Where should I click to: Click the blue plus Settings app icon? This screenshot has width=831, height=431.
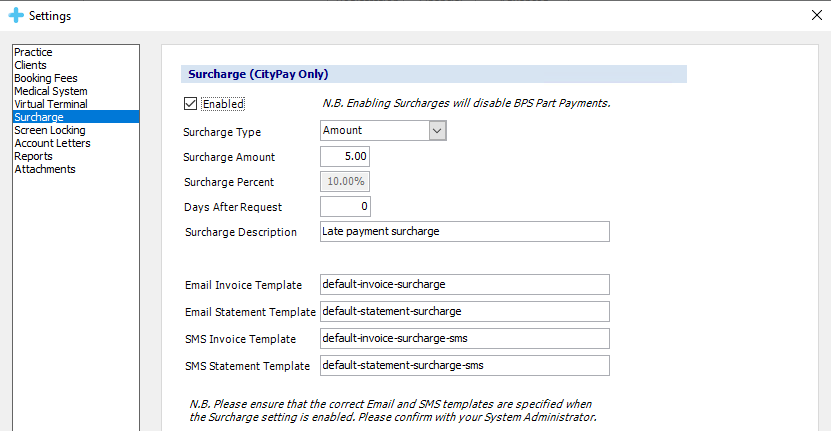pyautogui.click(x=15, y=15)
